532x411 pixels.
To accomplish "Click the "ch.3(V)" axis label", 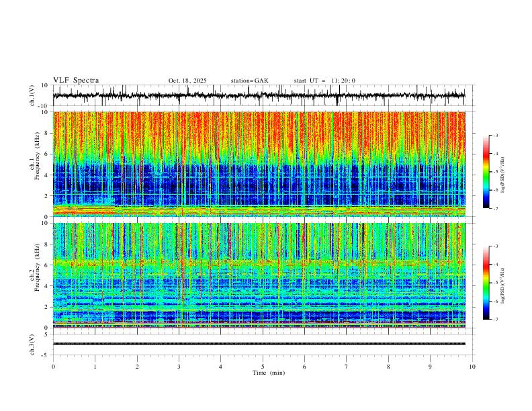I will (x=32, y=345).
